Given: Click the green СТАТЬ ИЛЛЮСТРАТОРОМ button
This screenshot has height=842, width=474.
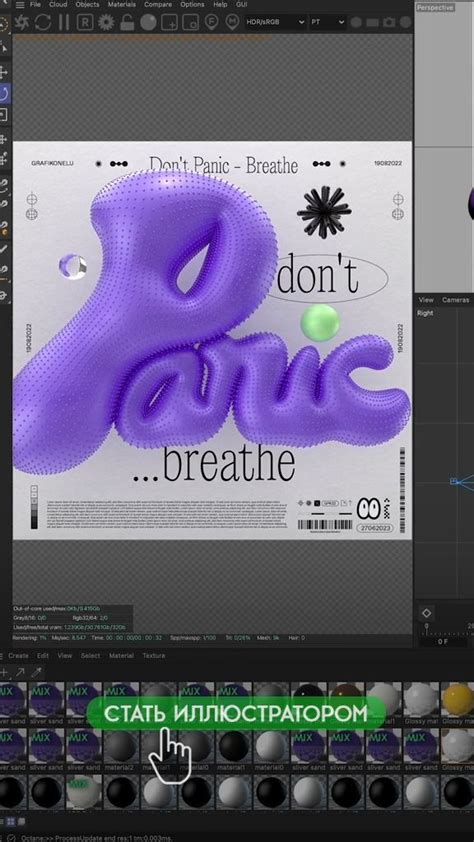Looking at the screenshot, I should click(x=236, y=713).
